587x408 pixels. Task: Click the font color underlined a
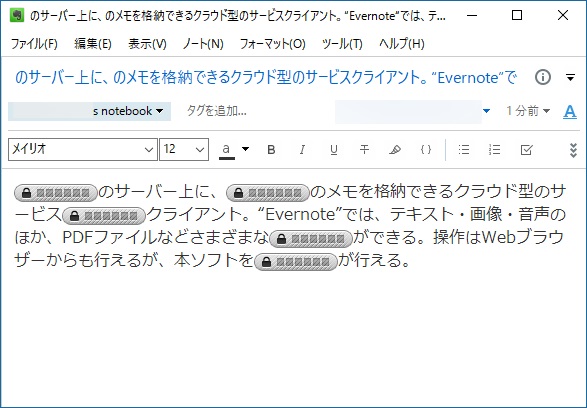(x=226, y=150)
